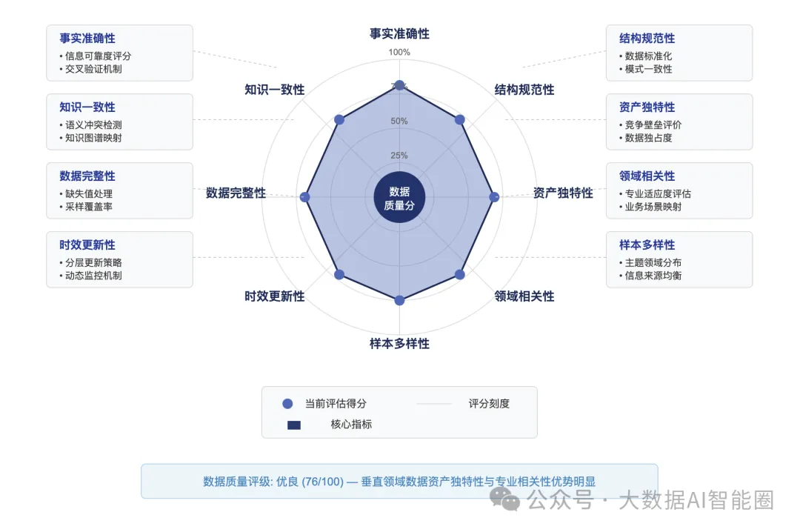This screenshot has height=532, width=800.
Task: Open the 事实准确性 info card
Action: click(x=119, y=53)
